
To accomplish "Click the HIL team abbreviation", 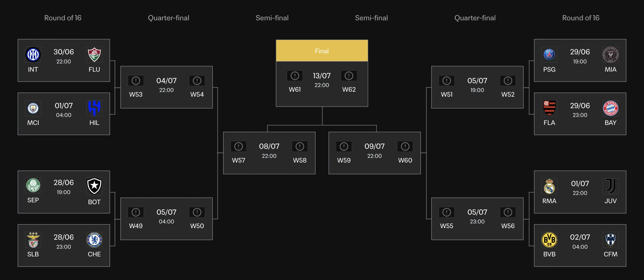I will (x=94, y=123).
